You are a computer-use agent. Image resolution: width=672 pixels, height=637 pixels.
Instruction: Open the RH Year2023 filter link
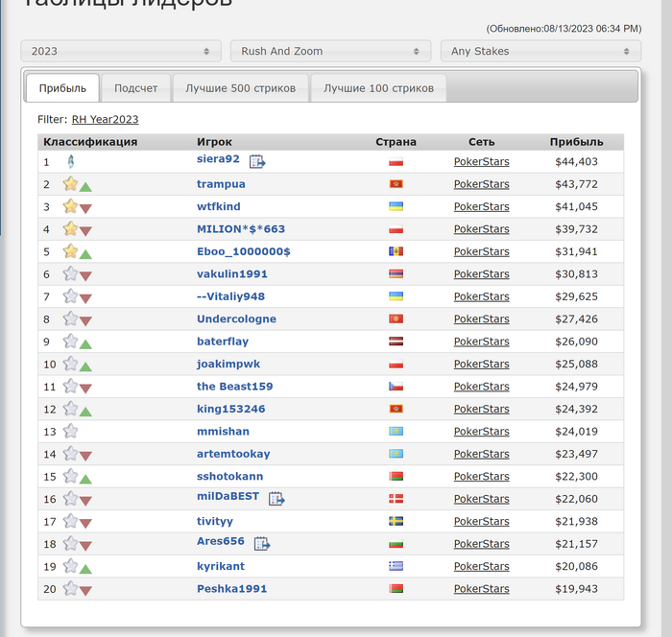[x=105, y=119]
